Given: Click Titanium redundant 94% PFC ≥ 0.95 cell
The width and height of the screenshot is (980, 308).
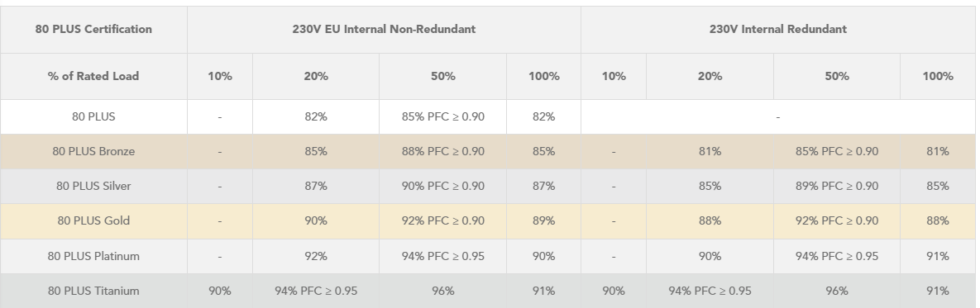Looking at the screenshot, I should pyautogui.click(x=710, y=291).
